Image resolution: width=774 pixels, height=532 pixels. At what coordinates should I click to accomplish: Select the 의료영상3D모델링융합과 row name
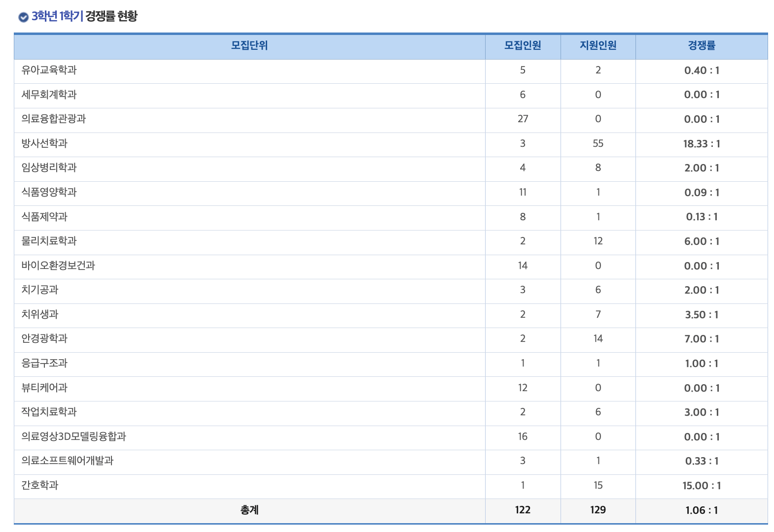tap(74, 436)
